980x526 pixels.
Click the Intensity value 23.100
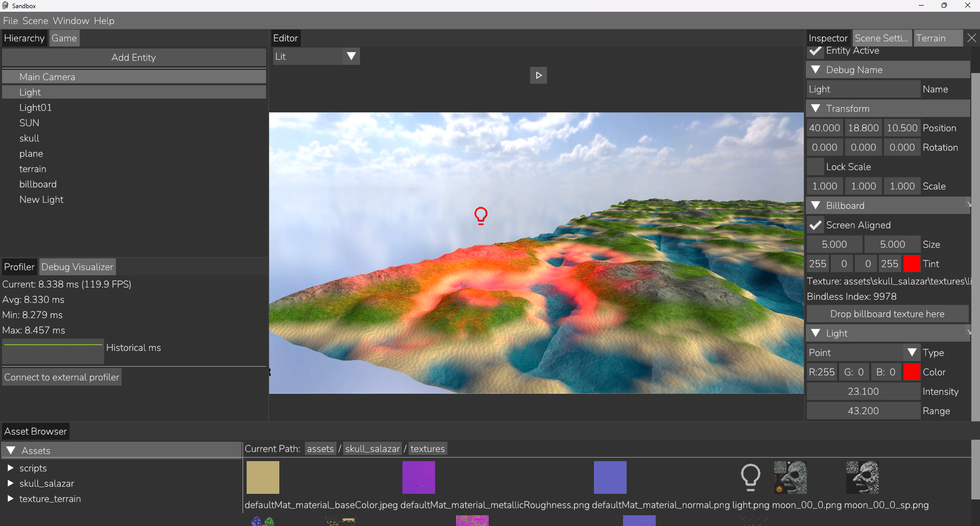coord(864,392)
